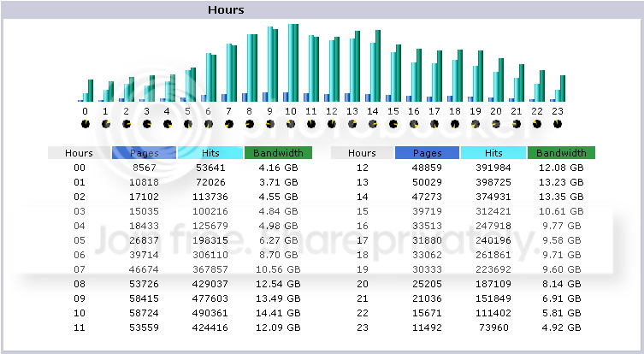Click the right green Bandwidth column header
The width and height of the screenshot is (644, 354).
(x=561, y=153)
